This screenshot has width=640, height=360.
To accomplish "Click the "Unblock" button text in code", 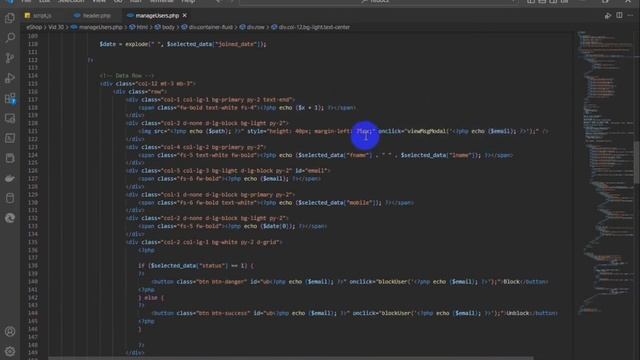I will pos(518,313).
